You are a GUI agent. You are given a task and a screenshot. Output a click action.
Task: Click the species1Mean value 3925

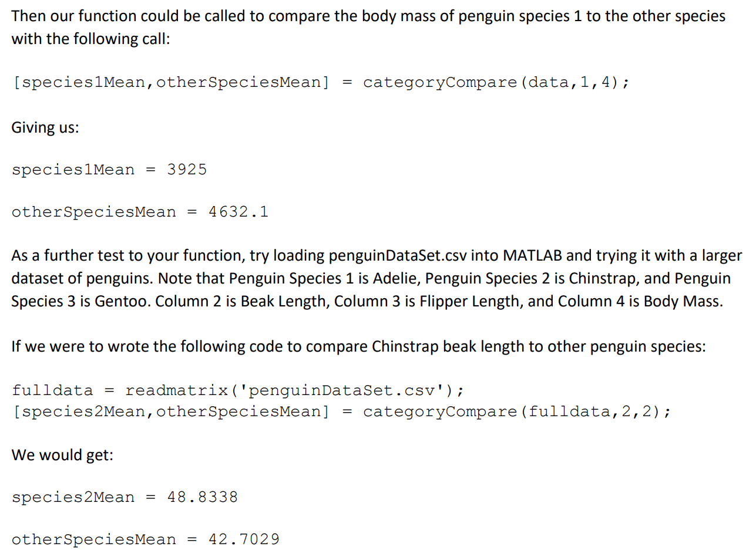pos(187,170)
